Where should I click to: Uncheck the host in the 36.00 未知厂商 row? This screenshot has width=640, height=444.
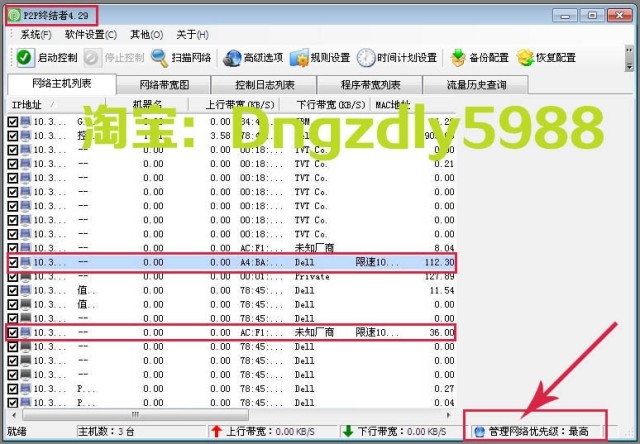pyautogui.click(x=13, y=332)
